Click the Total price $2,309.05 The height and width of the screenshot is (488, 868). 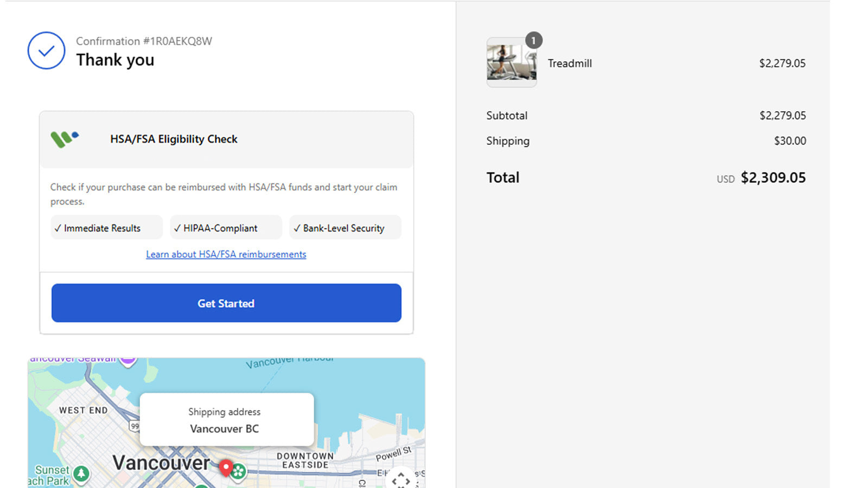pyautogui.click(x=773, y=178)
